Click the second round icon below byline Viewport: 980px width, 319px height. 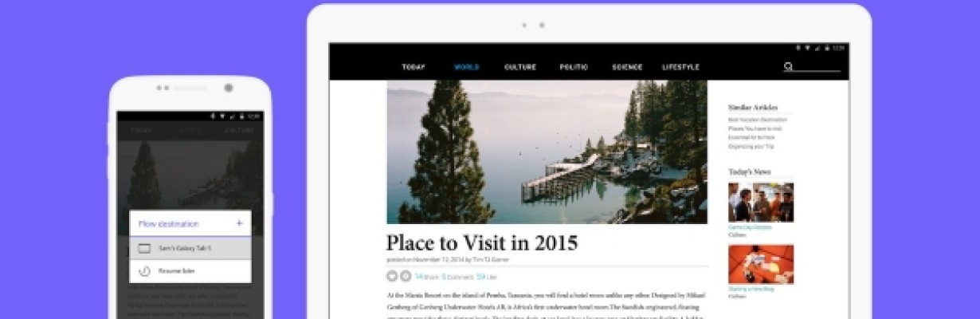406,276
